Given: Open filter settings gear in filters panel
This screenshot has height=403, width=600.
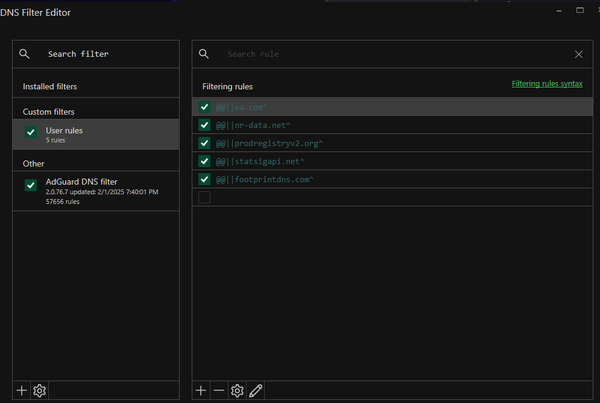Looking at the screenshot, I should [39, 390].
